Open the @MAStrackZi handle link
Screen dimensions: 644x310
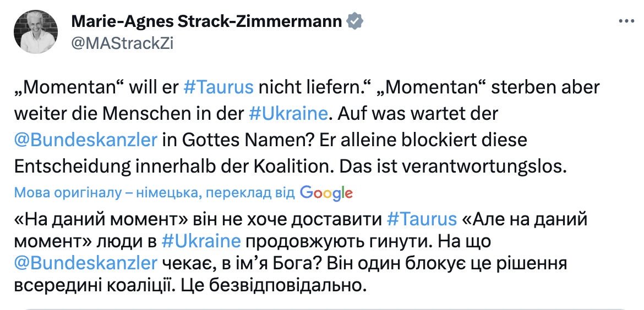pos(122,43)
